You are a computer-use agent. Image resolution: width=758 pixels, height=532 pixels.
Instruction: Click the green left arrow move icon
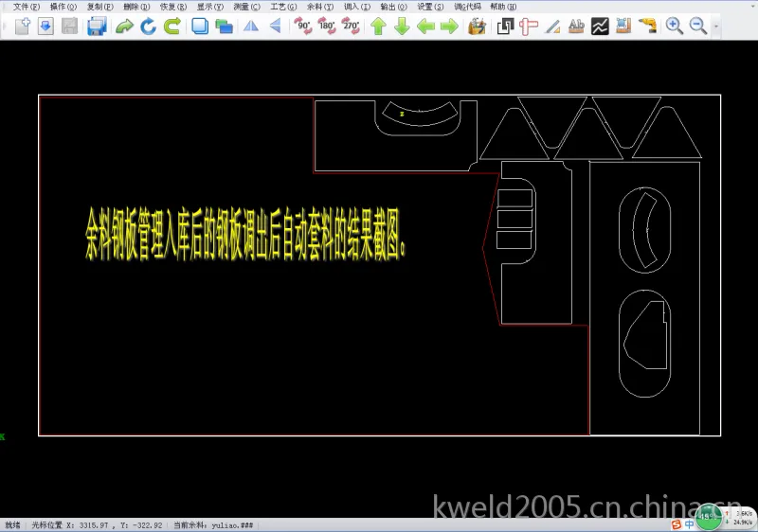click(x=425, y=26)
